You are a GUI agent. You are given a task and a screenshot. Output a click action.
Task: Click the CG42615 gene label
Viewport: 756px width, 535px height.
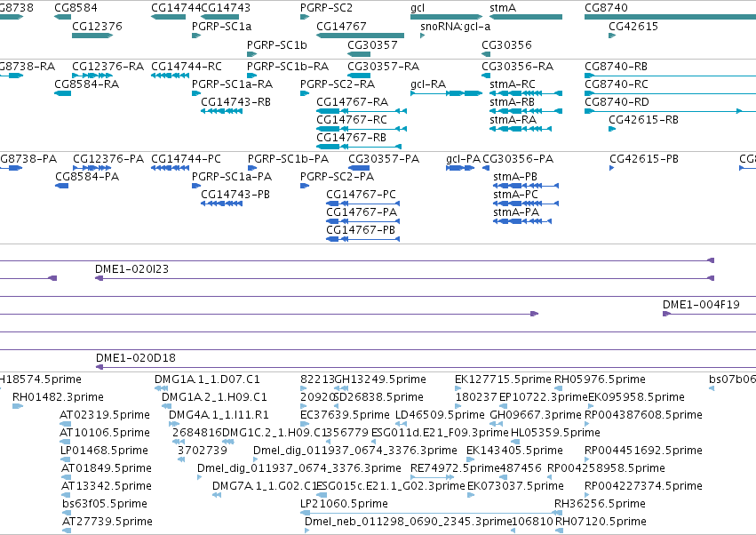click(633, 26)
